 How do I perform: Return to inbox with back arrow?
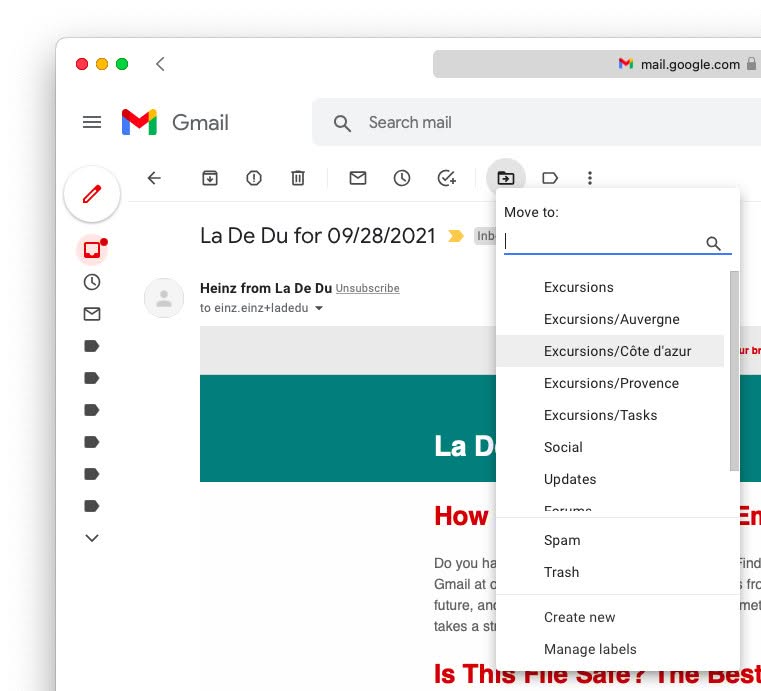(x=154, y=178)
